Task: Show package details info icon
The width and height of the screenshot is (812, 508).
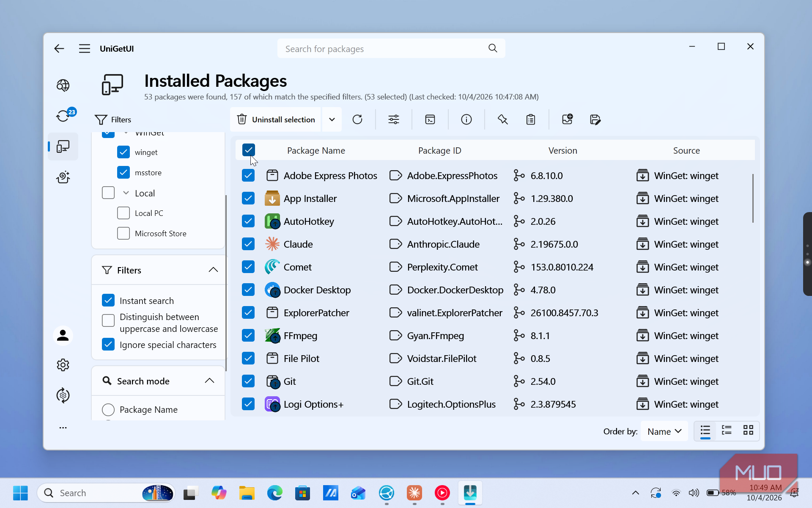Action: click(466, 119)
